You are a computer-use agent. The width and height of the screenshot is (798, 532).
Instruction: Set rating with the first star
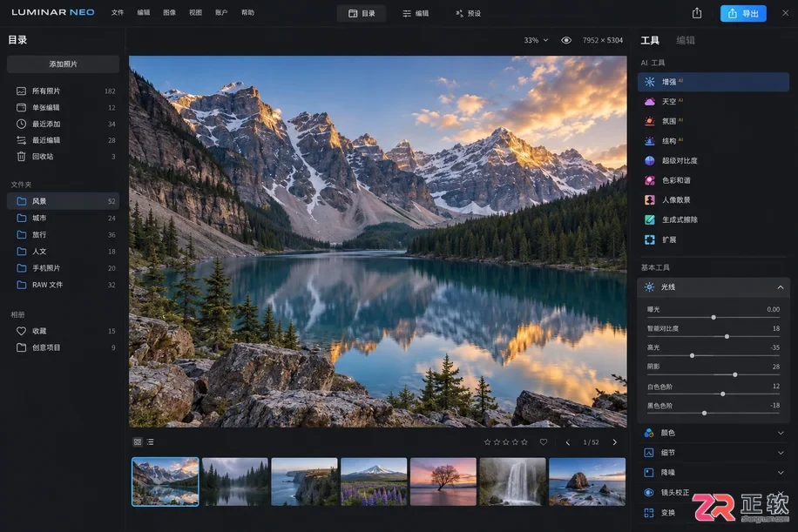click(488, 442)
